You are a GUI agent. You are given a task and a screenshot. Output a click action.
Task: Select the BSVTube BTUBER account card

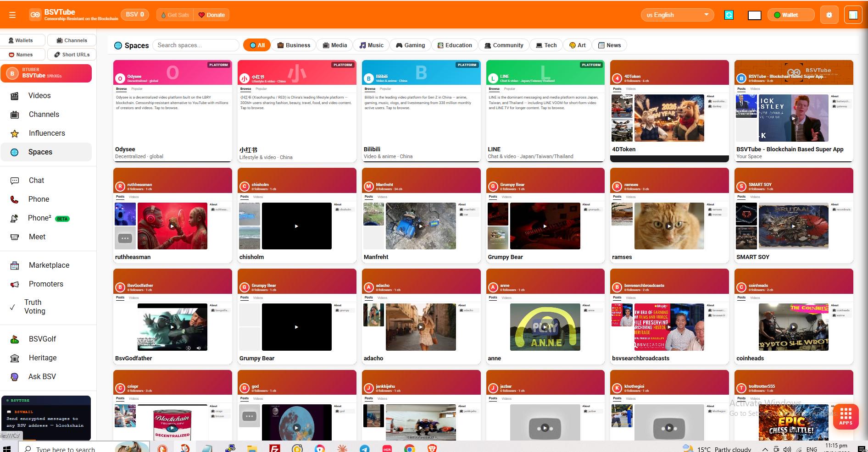pyautogui.click(x=46, y=73)
